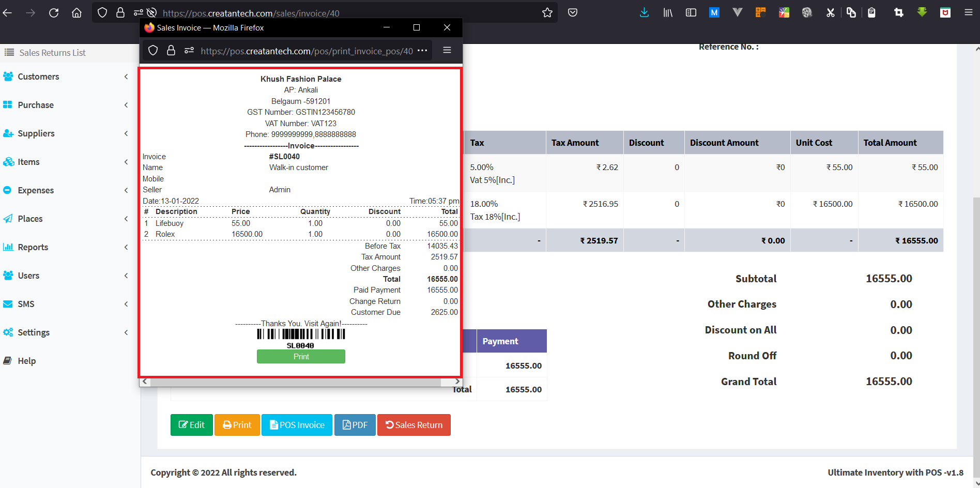Image resolution: width=980 pixels, height=488 pixels.
Task: Export invoice with the PDF button
Action: click(355, 425)
